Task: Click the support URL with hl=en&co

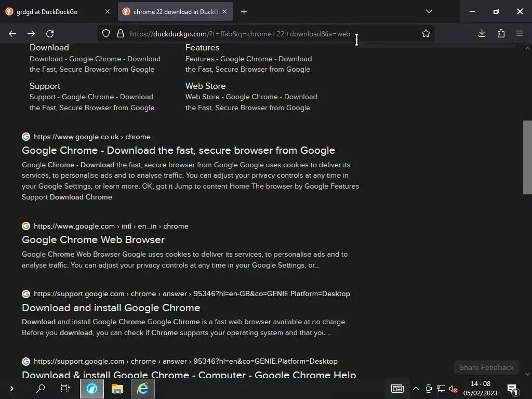Action: pyautogui.click(x=185, y=362)
